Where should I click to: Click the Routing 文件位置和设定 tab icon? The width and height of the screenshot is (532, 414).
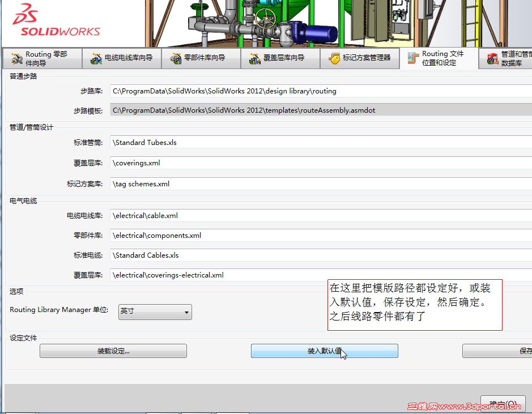coord(413,58)
